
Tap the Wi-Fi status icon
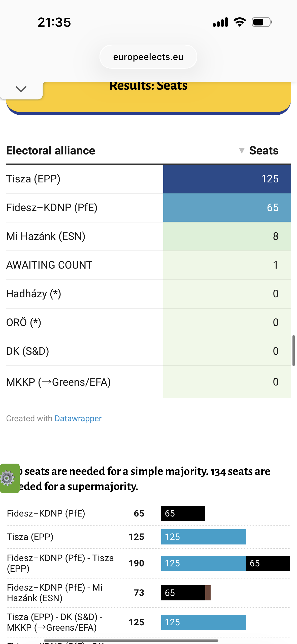coord(240,22)
